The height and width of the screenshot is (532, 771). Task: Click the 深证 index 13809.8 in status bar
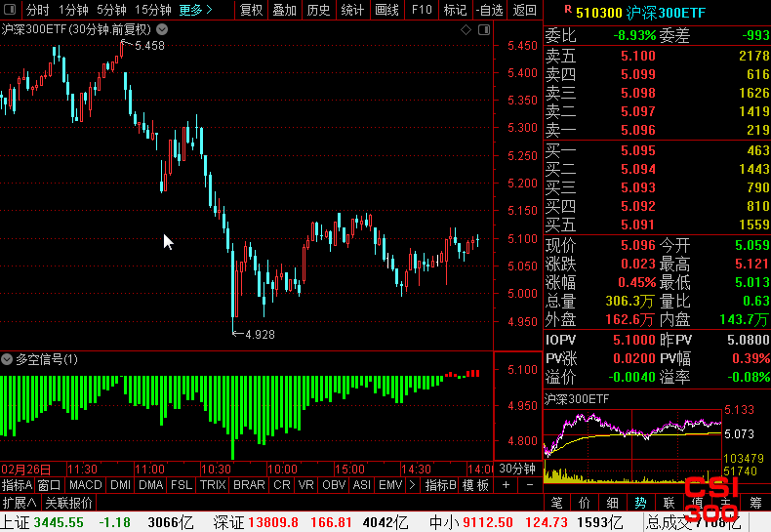point(273,522)
